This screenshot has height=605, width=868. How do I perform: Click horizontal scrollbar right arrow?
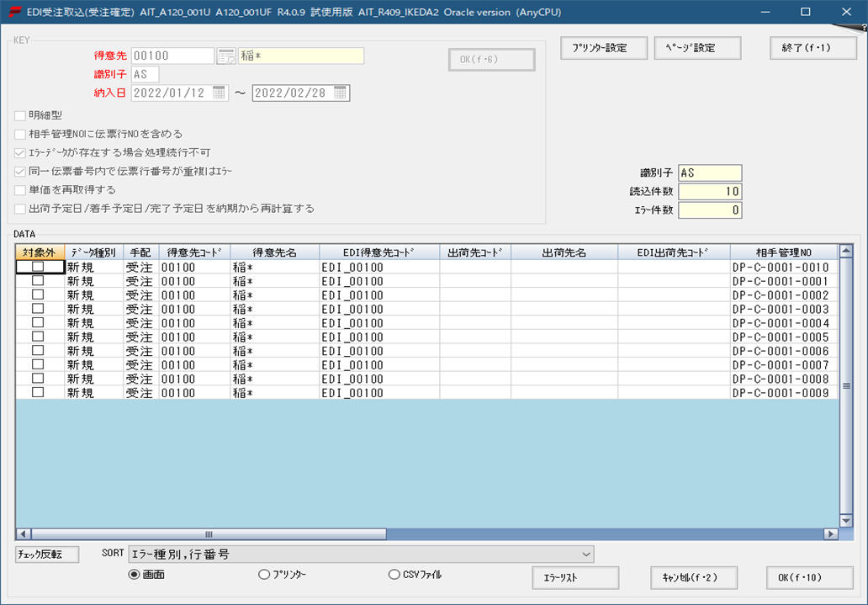[x=830, y=534]
